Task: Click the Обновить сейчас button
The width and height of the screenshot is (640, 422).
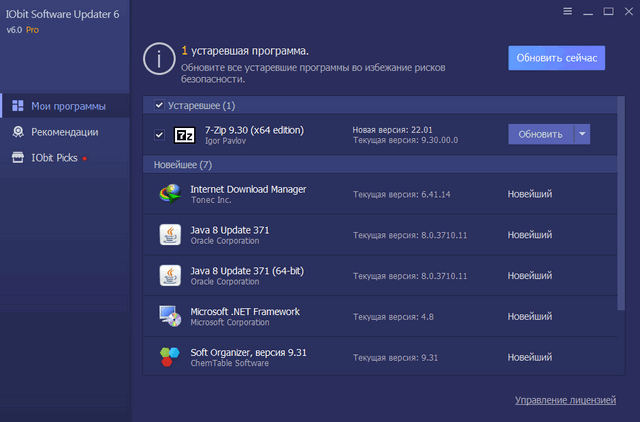Action: [x=556, y=58]
